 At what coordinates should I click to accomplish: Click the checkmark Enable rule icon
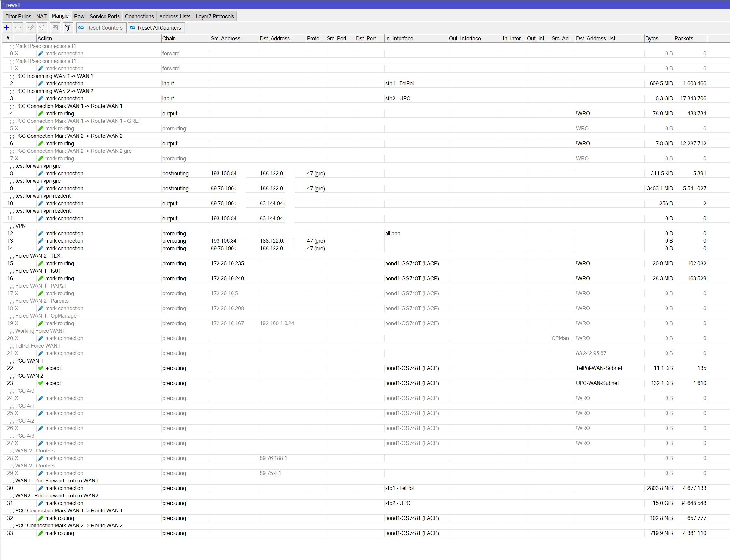point(31,28)
